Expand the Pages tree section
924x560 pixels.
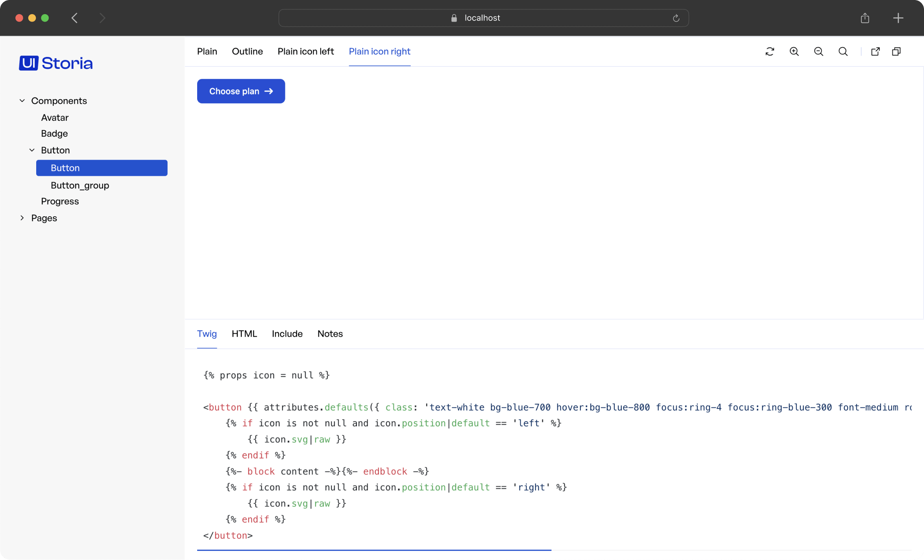[x=22, y=218]
